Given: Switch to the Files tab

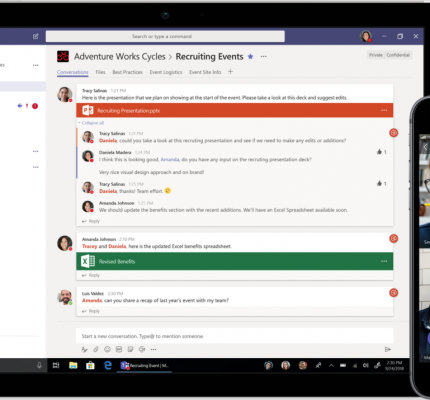Looking at the screenshot, I should 100,72.
